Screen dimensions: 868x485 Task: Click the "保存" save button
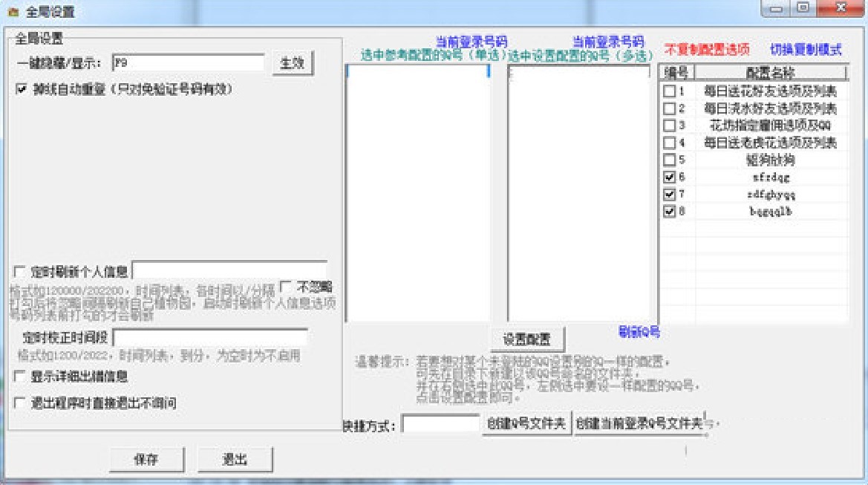146,459
